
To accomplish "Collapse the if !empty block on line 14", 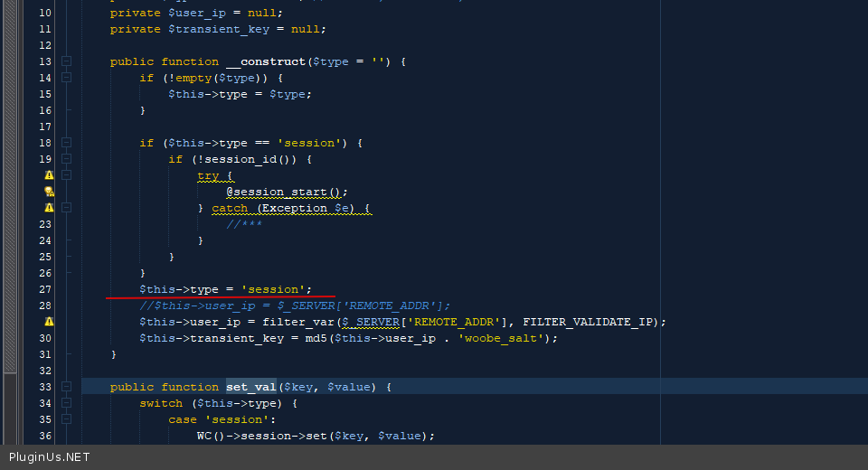I will point(66,78).
